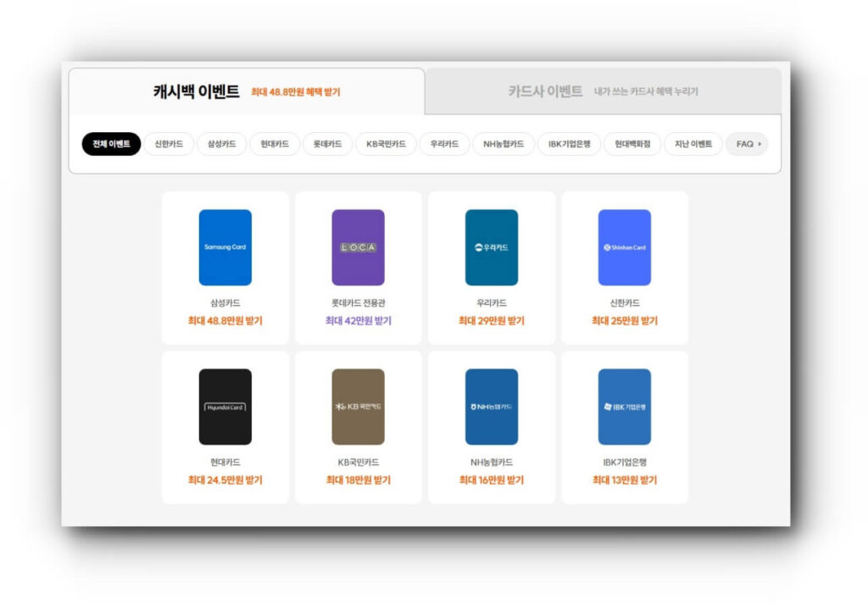Image resolution: width=868 pixels, height=604 pixels.
Task: Filter events by 삼성카드 pill
Action: click(221, 144)
